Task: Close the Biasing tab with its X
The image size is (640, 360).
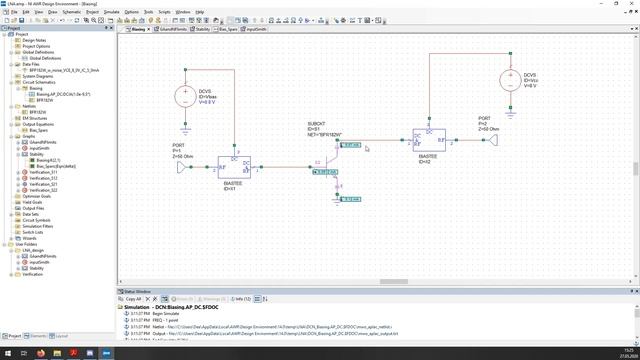Action: click(x=149, y=29)
